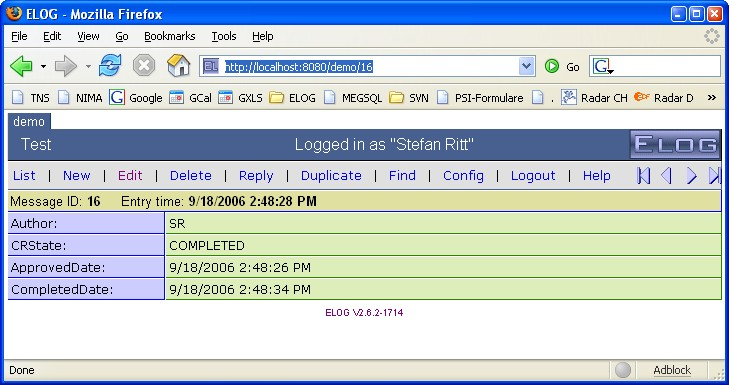Click the Adblock status bar item

click(x=672, y=370)
